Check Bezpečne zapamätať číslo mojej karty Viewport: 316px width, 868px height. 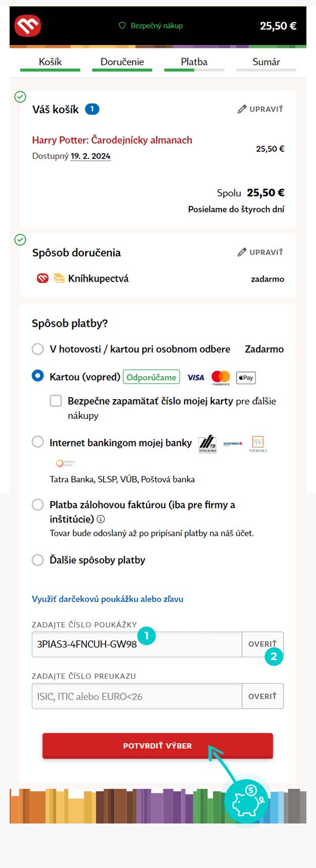coord(56,401)
